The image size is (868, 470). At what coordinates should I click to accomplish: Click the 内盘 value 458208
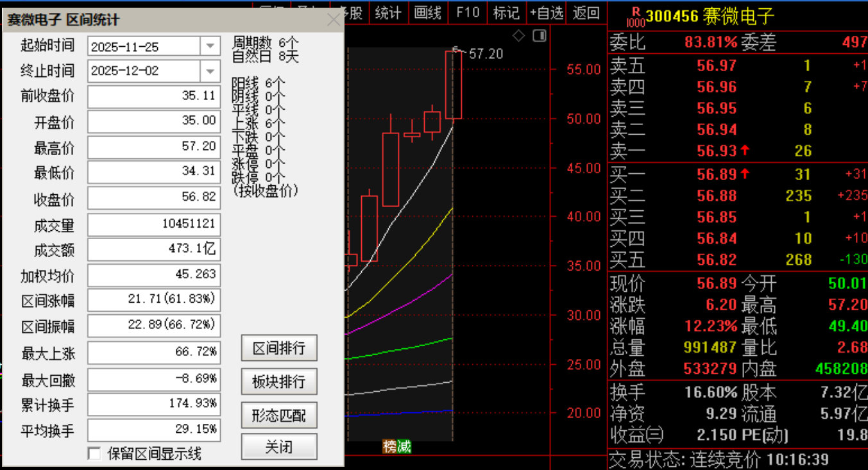click(841, 369)
